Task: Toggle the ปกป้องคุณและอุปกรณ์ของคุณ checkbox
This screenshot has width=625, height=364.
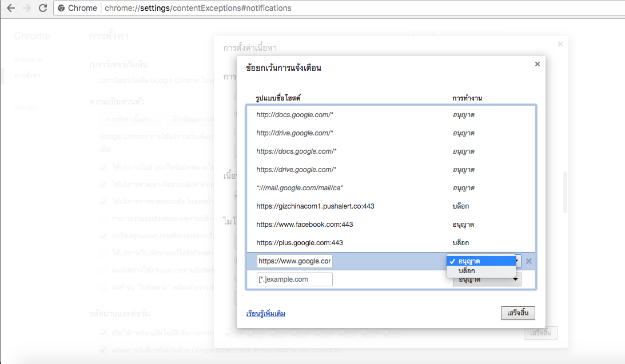Action: (x=103, y=236)
